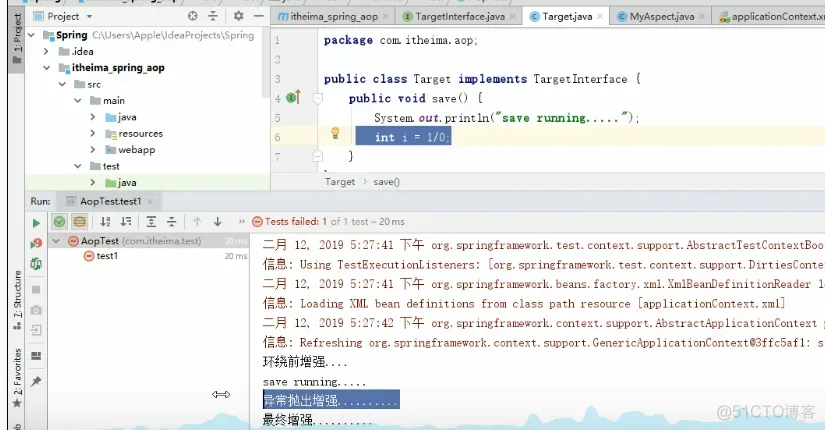
Task: Sort tests by duration icon
Action: 126,222
